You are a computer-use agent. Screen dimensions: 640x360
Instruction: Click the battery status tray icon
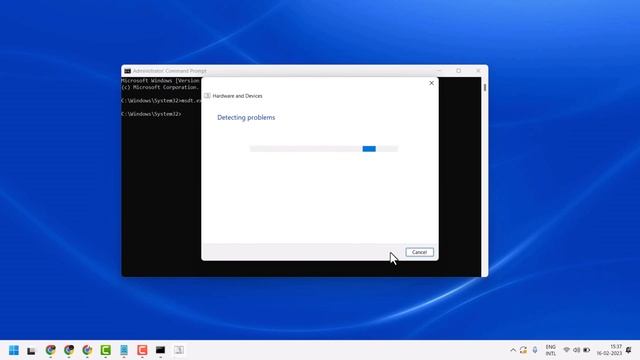point(587,350)
